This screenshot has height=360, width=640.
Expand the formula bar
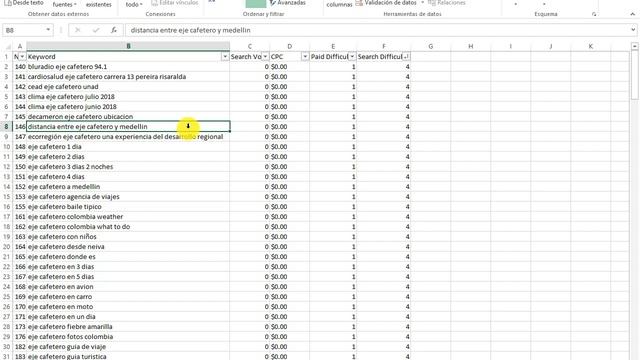tap(633, 30)
